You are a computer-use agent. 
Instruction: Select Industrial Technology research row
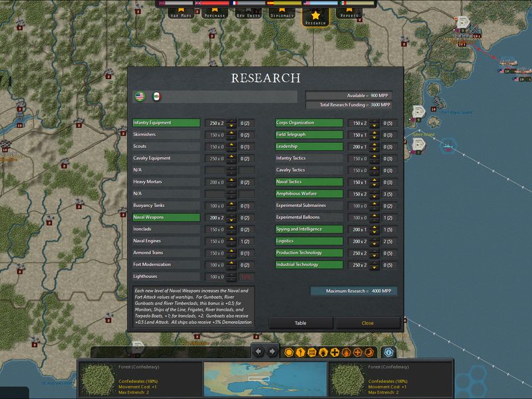[309, 265]
